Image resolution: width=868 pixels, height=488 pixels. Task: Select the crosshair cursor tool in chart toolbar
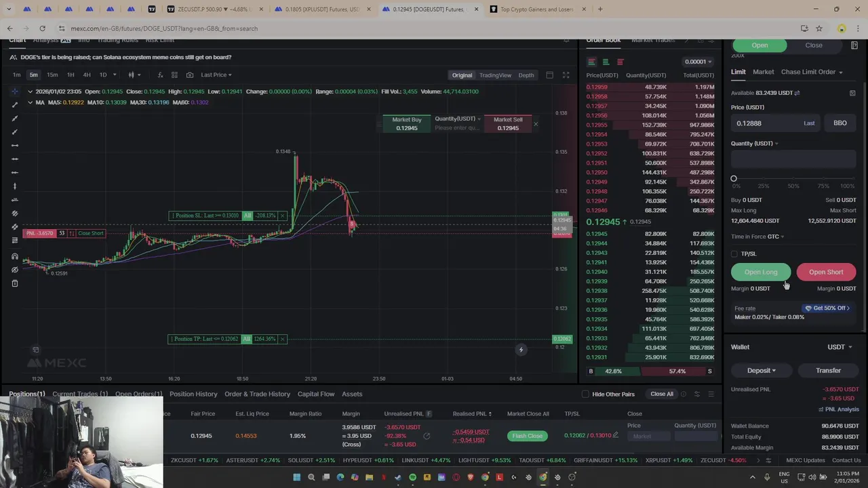[x=15, y=91]
